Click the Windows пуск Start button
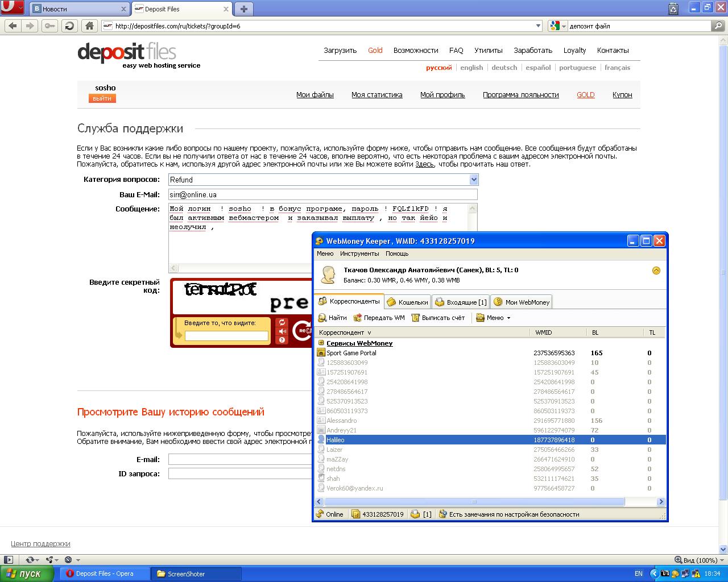This screenshot has width=728, height=582. [x=27, y=573]
